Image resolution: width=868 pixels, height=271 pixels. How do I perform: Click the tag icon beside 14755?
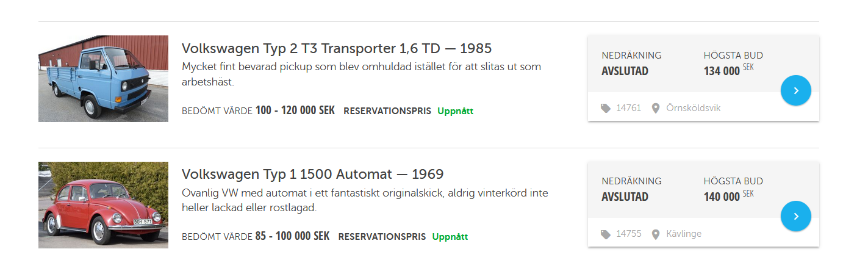tap(605, 234)
